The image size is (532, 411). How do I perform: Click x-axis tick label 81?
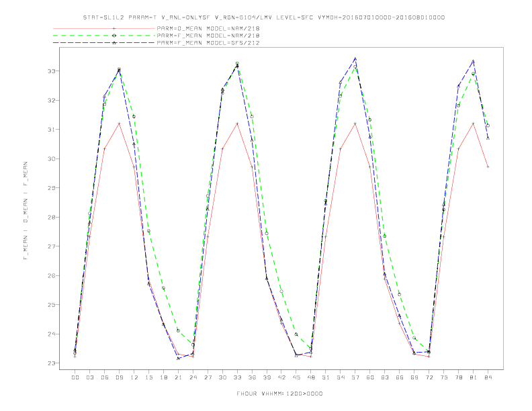point(474,377)
